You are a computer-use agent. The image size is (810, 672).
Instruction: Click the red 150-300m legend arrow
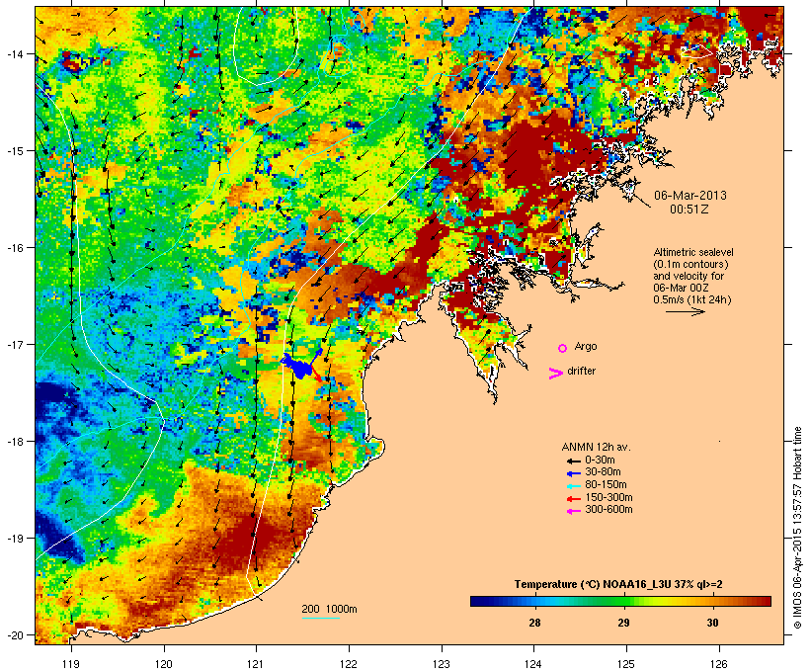pyautogui.click(x=573, y=499)
